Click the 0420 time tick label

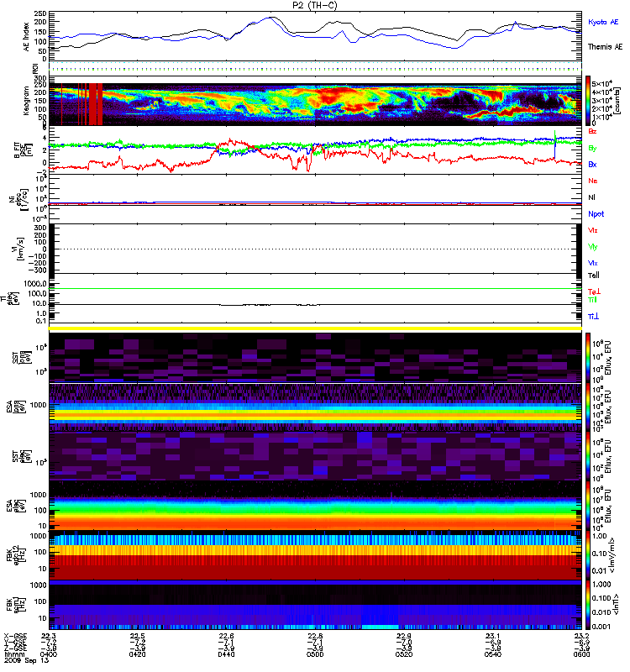click(x=137, y=654)
